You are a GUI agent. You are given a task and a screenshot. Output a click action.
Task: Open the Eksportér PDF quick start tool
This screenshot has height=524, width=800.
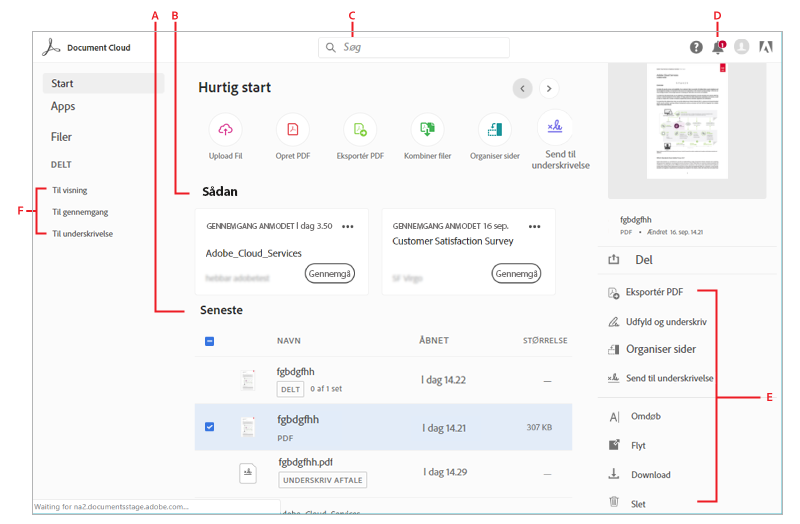360,129
